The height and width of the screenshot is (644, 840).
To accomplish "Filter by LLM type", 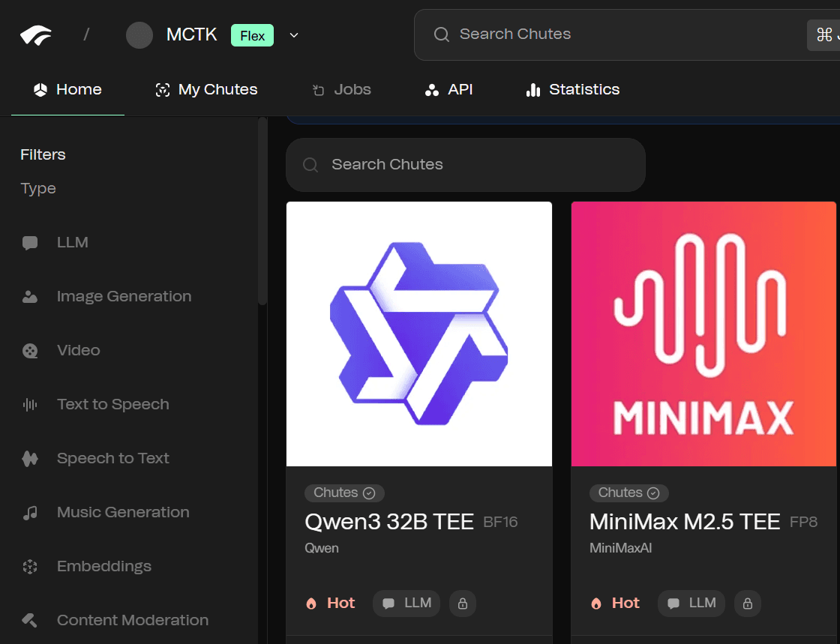I will pyautogui.click(x=72, y=242).
